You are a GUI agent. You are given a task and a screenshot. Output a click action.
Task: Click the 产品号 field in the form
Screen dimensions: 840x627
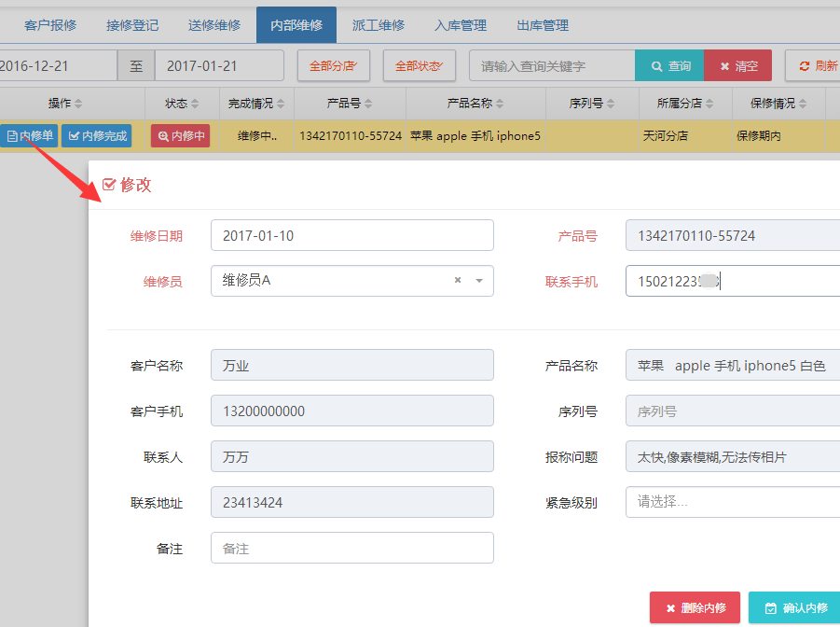coord(733,235)
